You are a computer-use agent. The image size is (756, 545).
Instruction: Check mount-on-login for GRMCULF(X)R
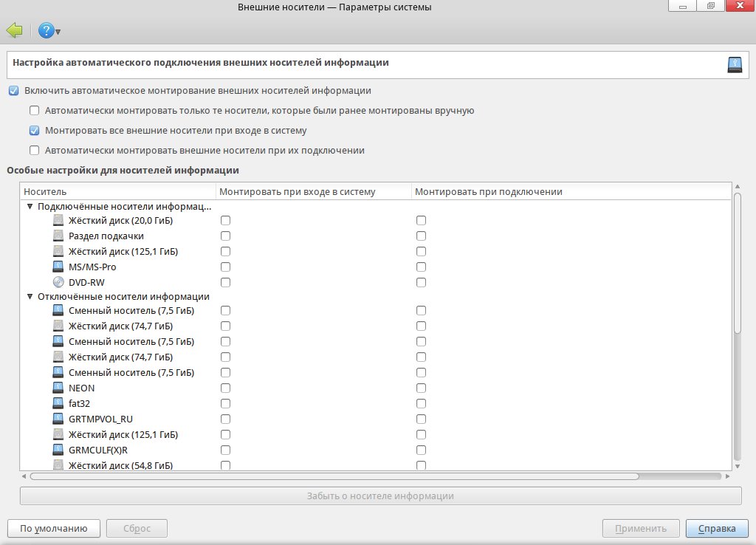225,450
